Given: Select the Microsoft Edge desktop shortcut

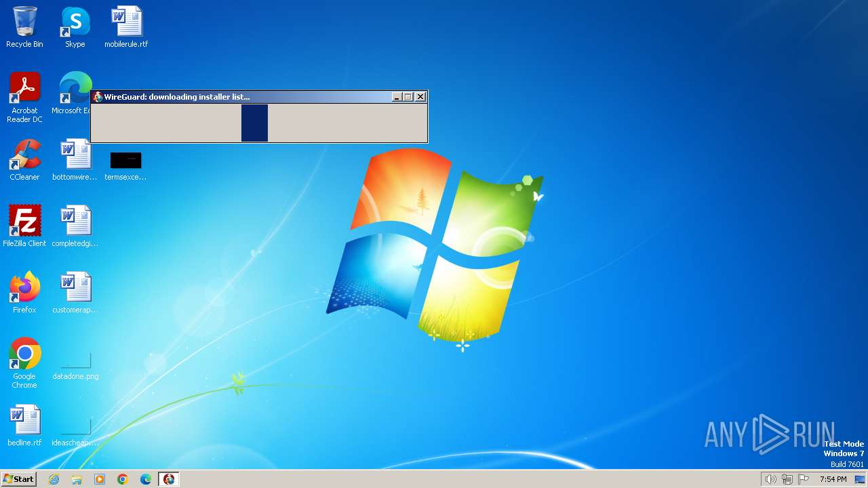Looking at the screenshot, I should [x=73, y=94].
